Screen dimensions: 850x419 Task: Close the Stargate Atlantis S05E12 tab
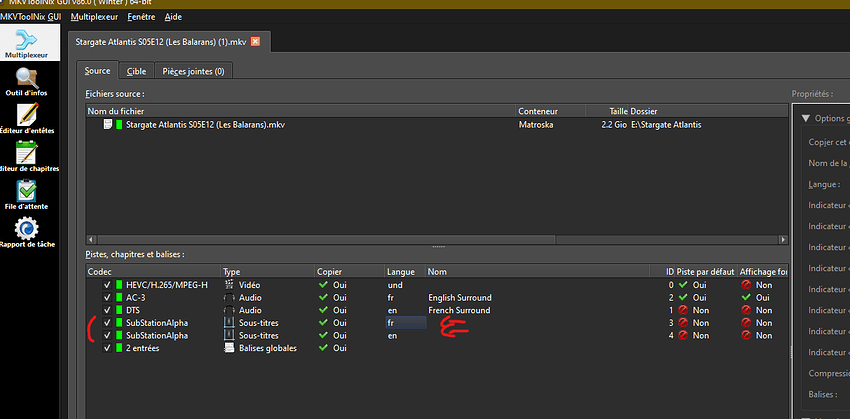tap(255, 42)
